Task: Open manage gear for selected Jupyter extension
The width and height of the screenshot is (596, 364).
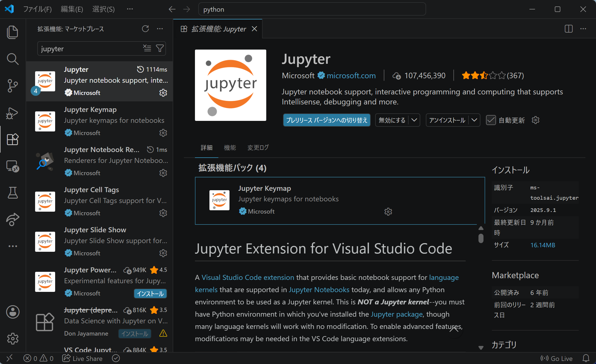Action: click(x=163, y=93)
